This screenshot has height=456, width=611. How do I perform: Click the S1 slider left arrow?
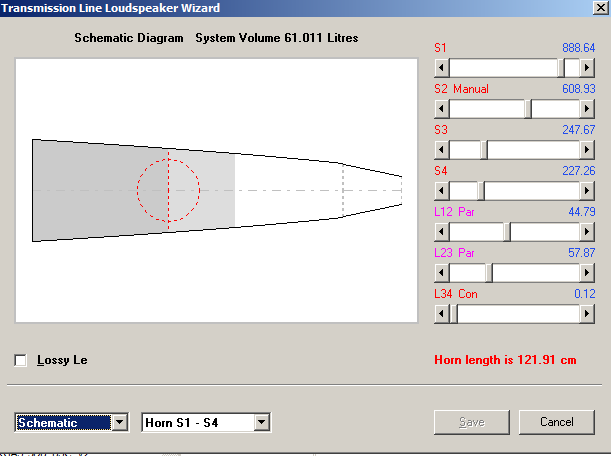pyautogui.click(x=441, y=68)
